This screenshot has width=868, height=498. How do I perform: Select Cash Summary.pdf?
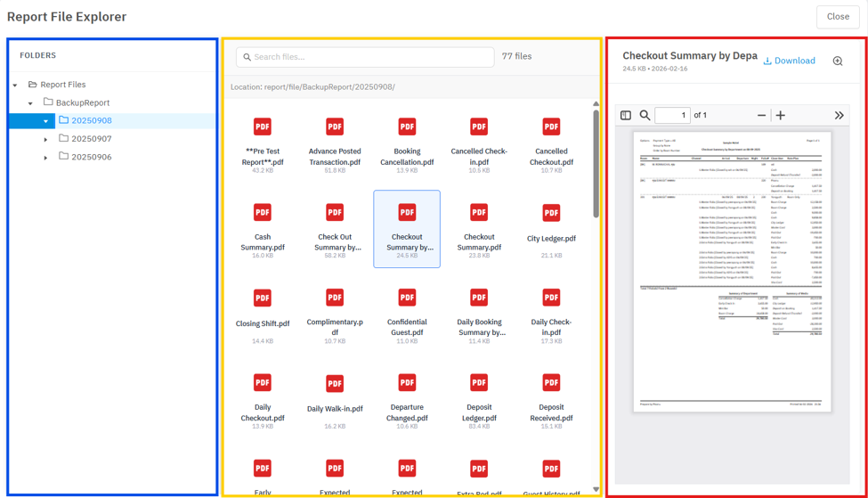[x=263, y=229]
